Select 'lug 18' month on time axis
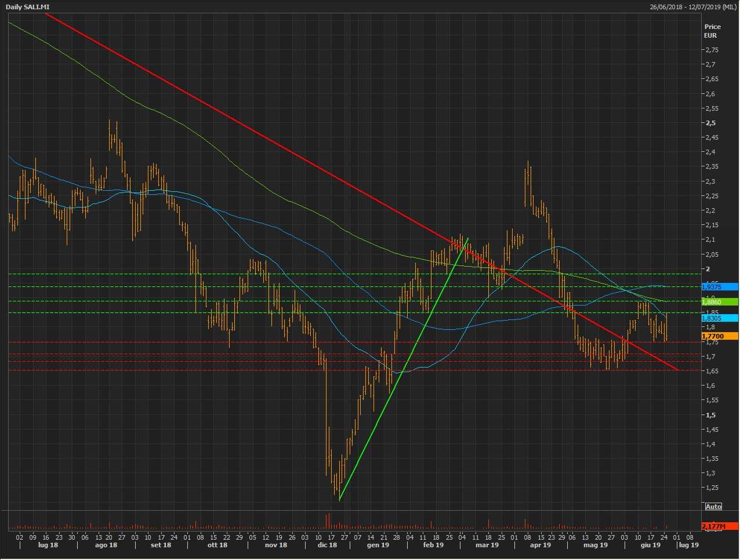 48,545
